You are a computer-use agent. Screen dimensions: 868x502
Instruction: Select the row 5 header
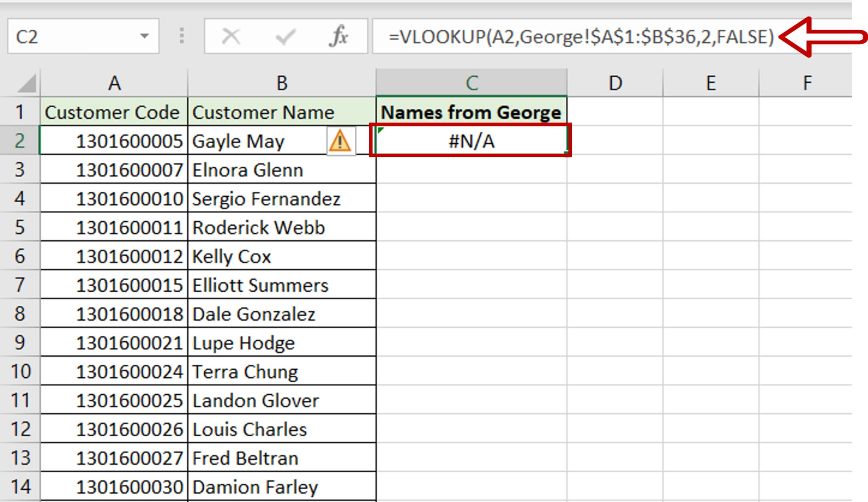pos(19,227)
